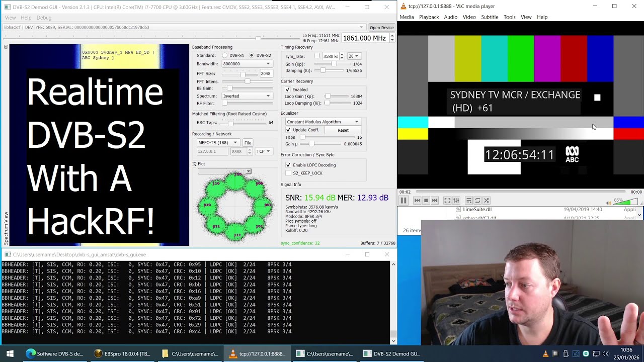The width and height of the screenshot is (644, 362).
Task: Toggle Update Coeff. checkbox
Action: pos(288,130)
